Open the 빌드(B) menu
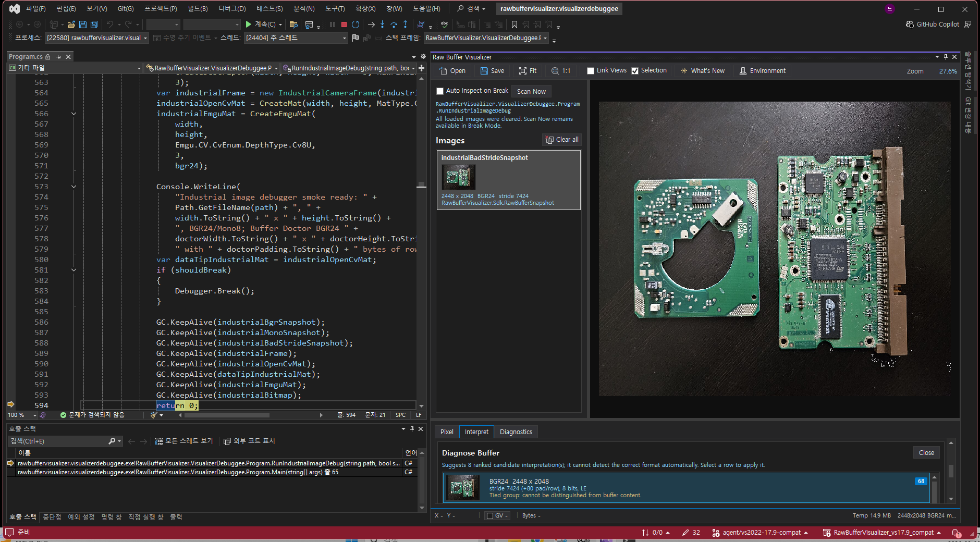 198,9
